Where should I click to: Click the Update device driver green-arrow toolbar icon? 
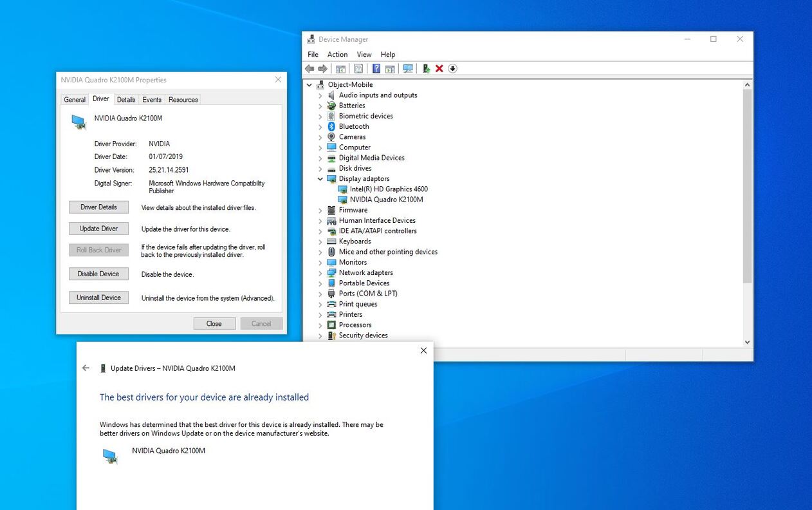pyautogui.click(x=426, y=69)
